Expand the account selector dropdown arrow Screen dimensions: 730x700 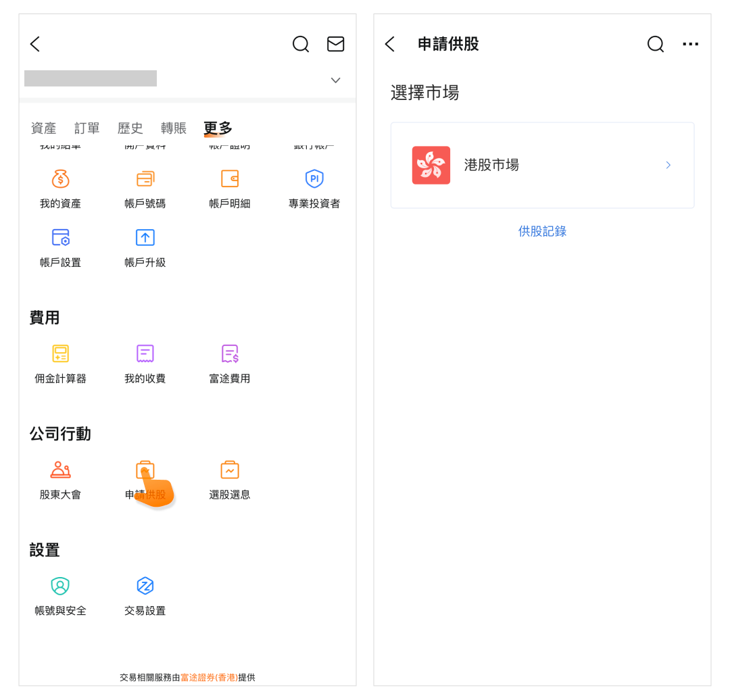point(335,80)
